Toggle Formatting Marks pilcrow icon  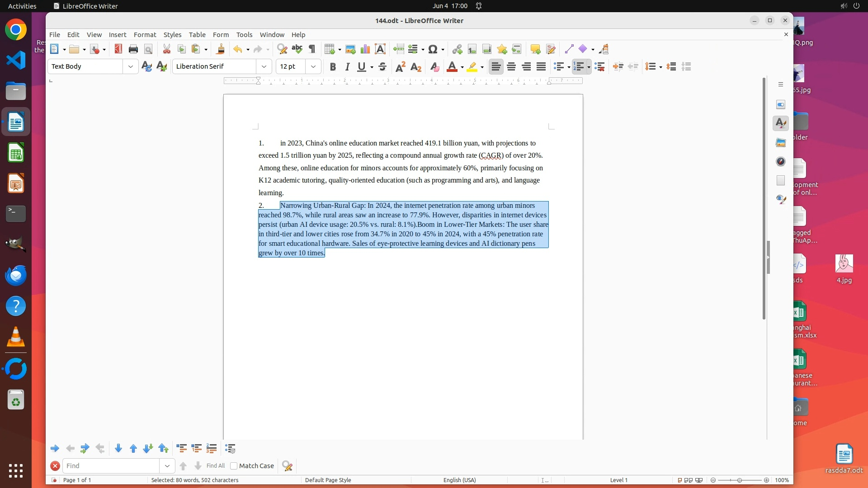312,49
